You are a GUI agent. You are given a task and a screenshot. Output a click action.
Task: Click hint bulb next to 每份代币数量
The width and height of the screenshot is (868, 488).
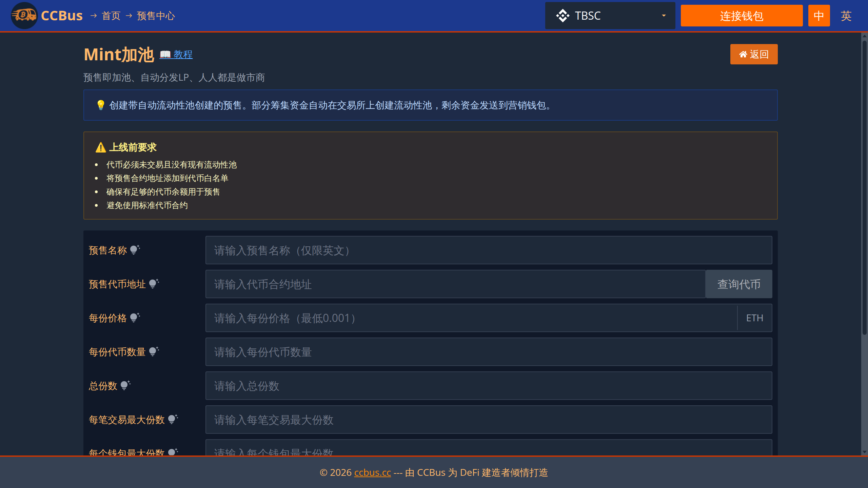pyautogui.click(x=154, y=352)
